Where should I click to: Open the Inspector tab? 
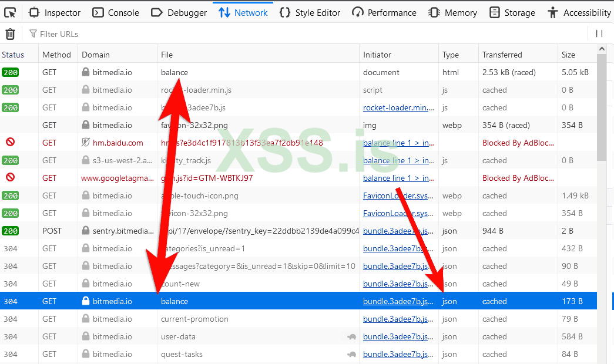[55, 12]
